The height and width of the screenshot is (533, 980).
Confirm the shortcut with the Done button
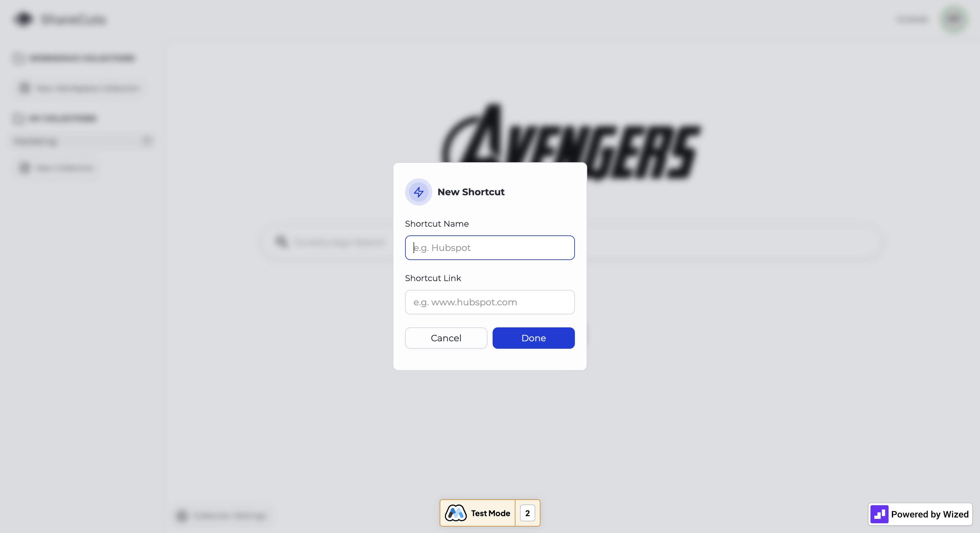click(x=533, y=338)
